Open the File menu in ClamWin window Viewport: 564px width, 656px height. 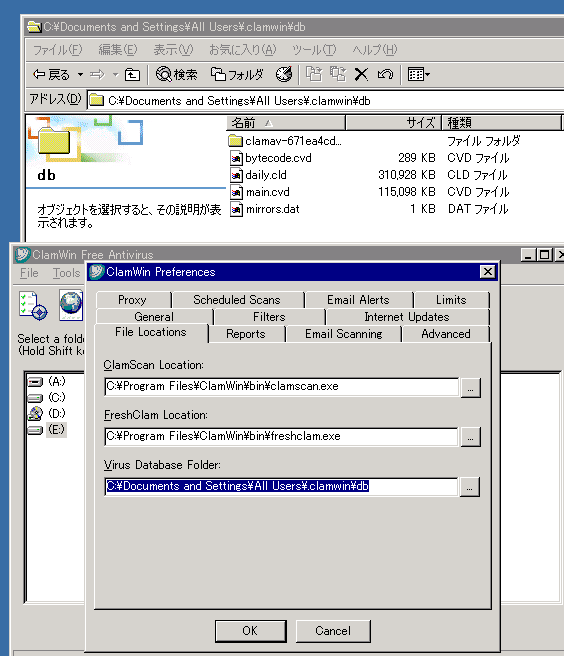[29, 273]
